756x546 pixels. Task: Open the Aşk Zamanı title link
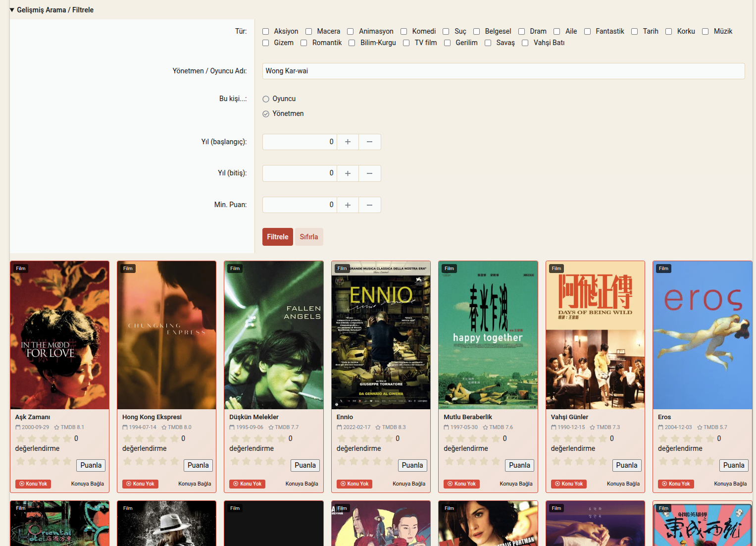[x=33, y=417]
